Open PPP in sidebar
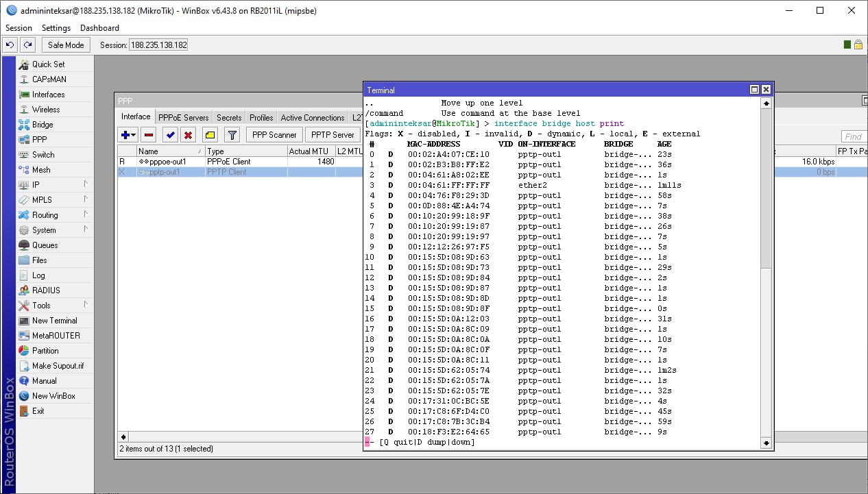This screenshot has height=494, width=868. pyautogui.click(x=55, y=140)
